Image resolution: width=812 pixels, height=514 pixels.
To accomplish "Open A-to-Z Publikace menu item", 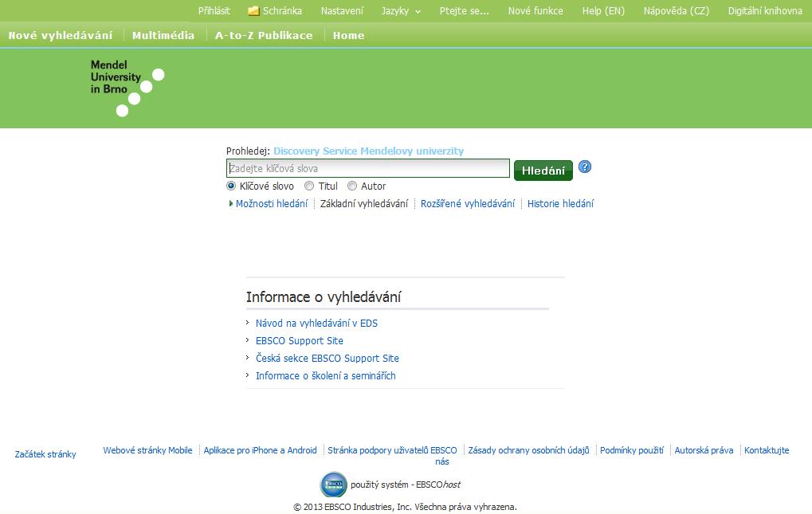I will point(264,36).
